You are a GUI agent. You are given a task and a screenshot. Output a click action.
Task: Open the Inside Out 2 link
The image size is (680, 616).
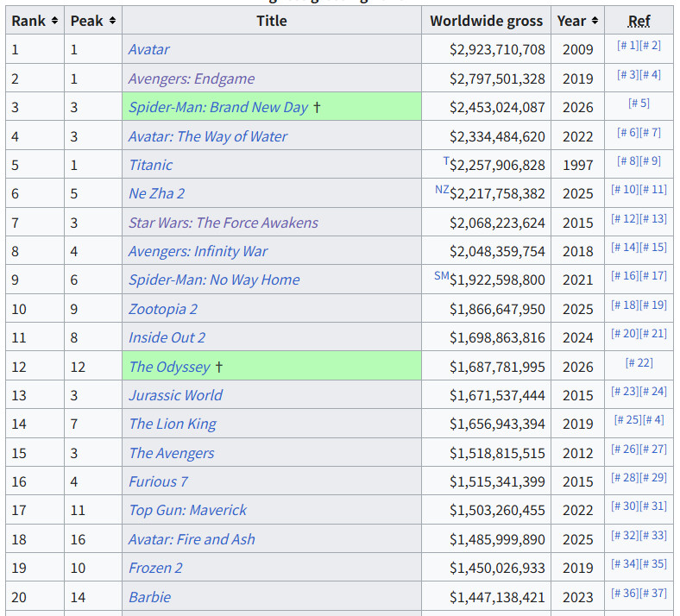167,337
